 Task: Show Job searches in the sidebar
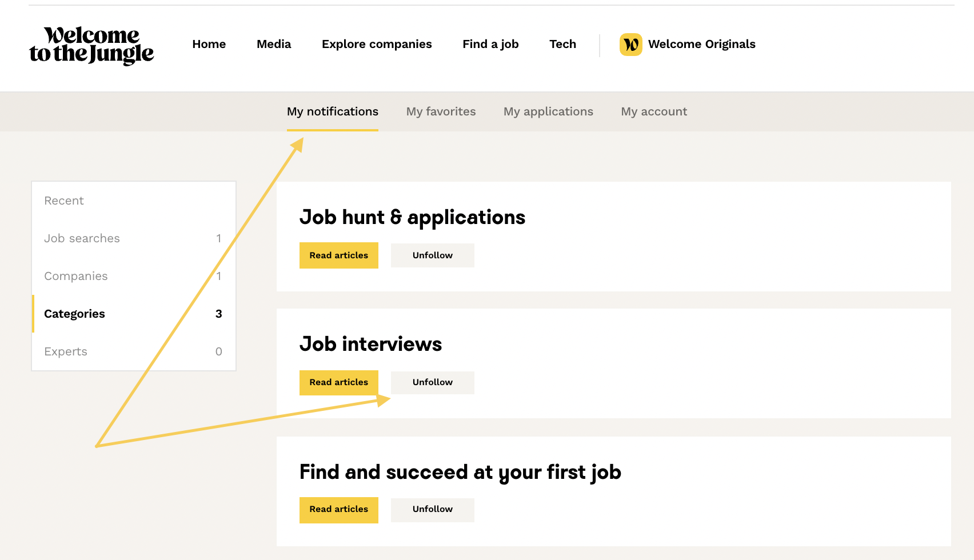pos(82,238)
